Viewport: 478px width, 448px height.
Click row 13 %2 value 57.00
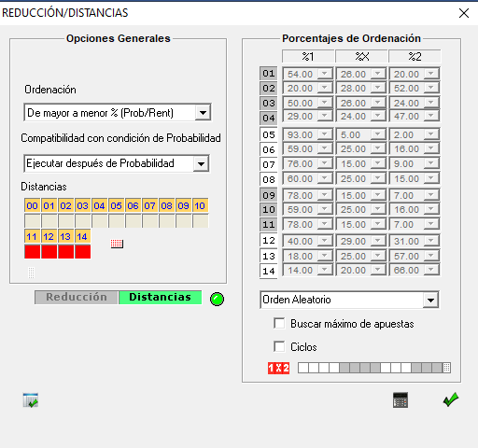[x=406, y=256]
